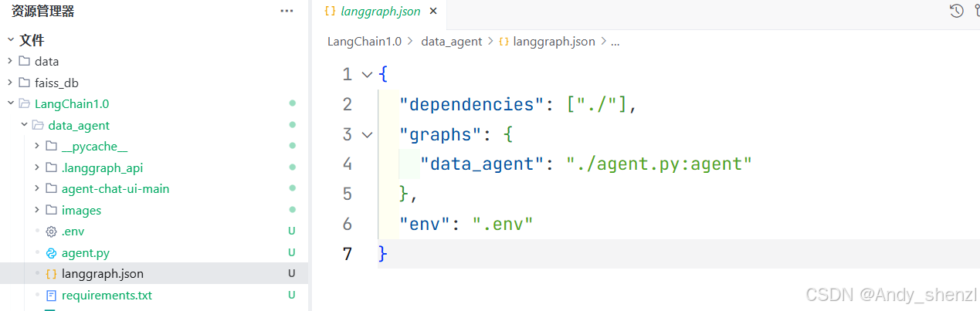Click the 文件 section header label

[32, 40]
